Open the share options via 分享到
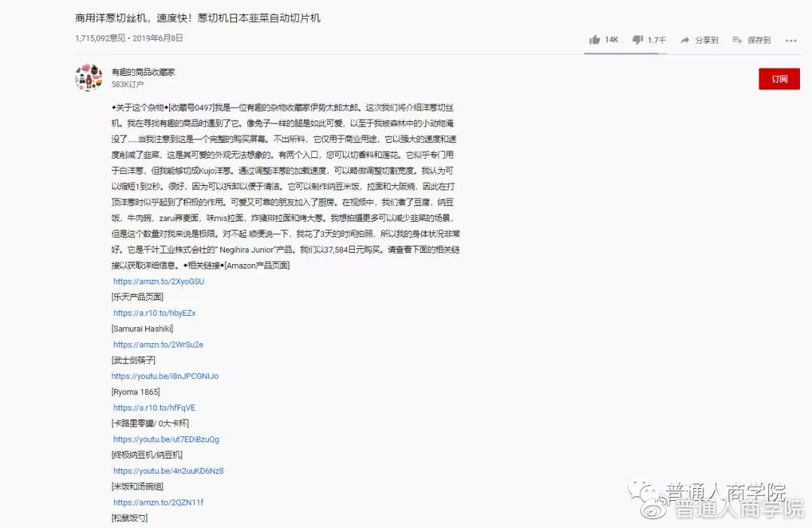 (699, 41)
